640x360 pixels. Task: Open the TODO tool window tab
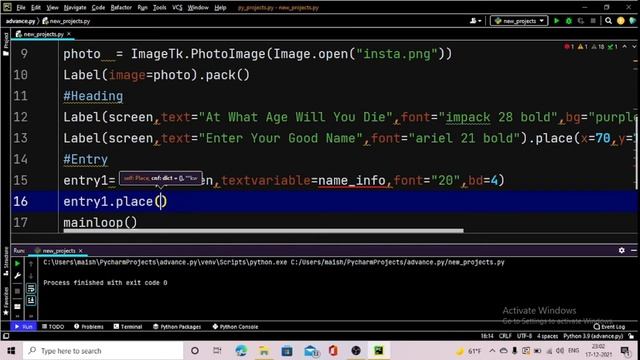[x=53, y=327]
